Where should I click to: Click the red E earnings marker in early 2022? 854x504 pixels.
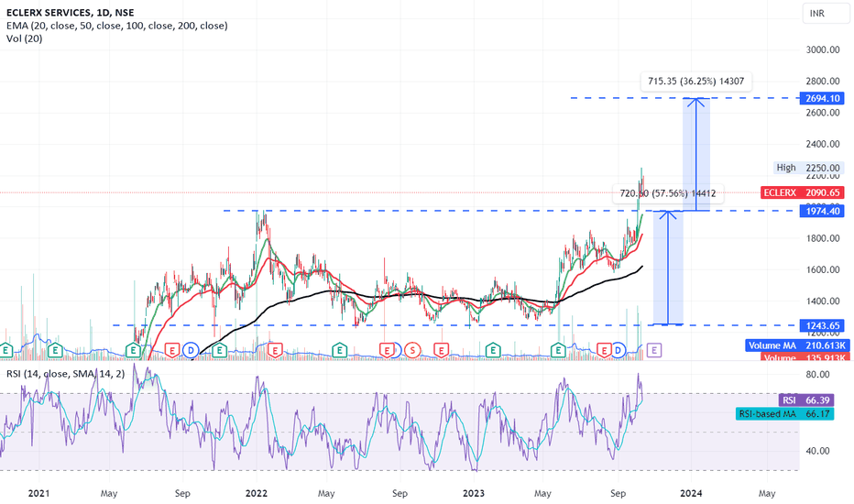tap(275, 350)
